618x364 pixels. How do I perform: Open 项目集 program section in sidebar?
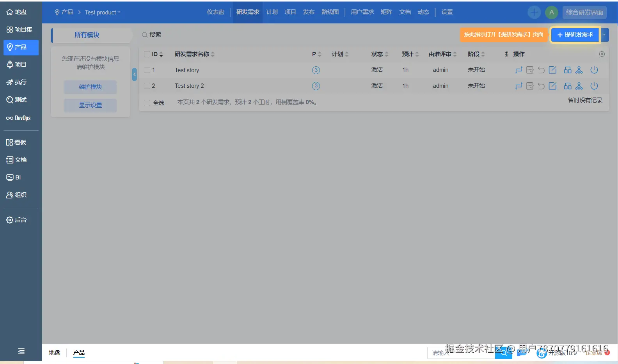click(x=20, y=30)
